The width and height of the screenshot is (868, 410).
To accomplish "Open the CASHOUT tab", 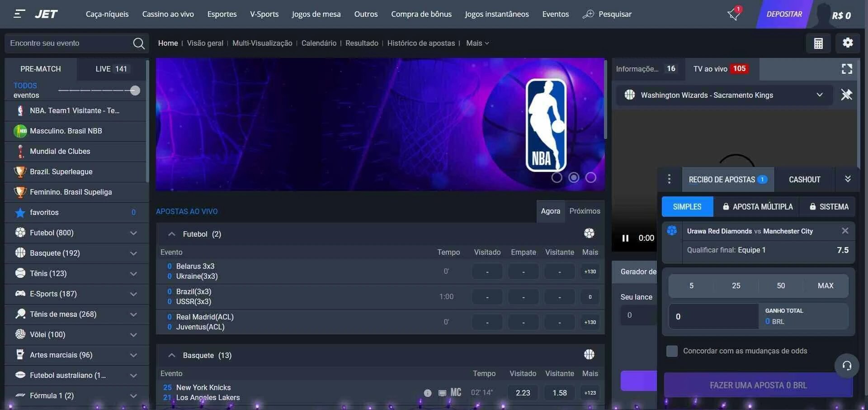I will (804, 180).
